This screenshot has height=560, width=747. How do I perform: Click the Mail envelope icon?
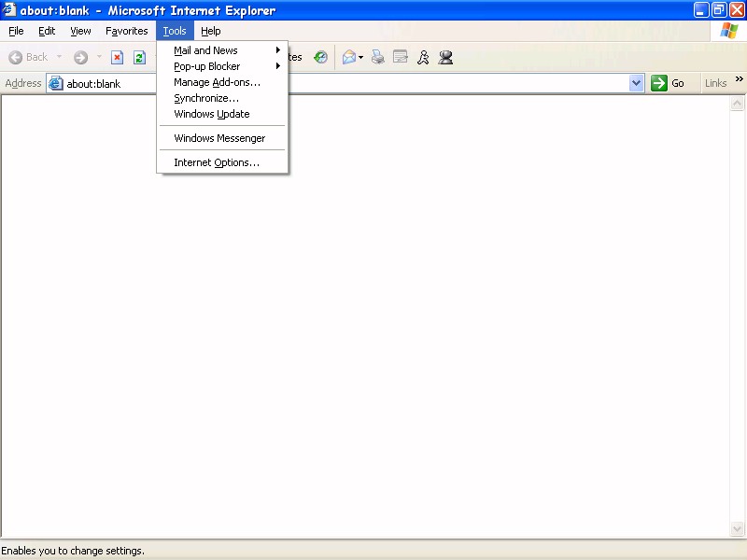pyautogui.click(x=349, y=57)
